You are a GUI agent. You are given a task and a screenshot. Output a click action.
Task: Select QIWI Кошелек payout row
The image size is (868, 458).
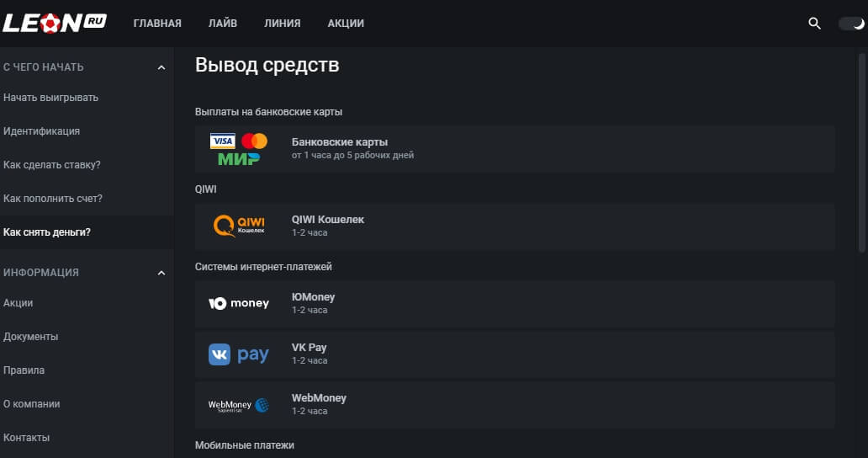pyautogui.click(x=515, y=226)
